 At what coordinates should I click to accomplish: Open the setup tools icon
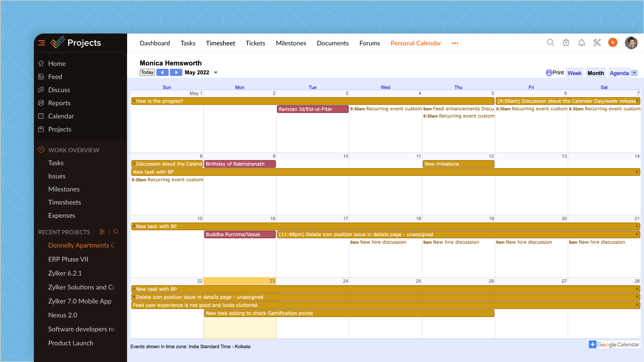(x=597, y=43)
